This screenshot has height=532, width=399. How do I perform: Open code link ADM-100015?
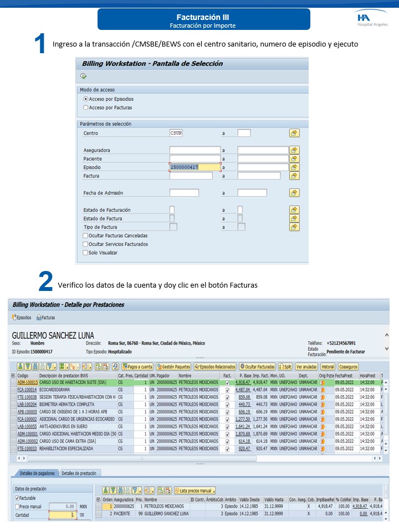pos(27,382)
